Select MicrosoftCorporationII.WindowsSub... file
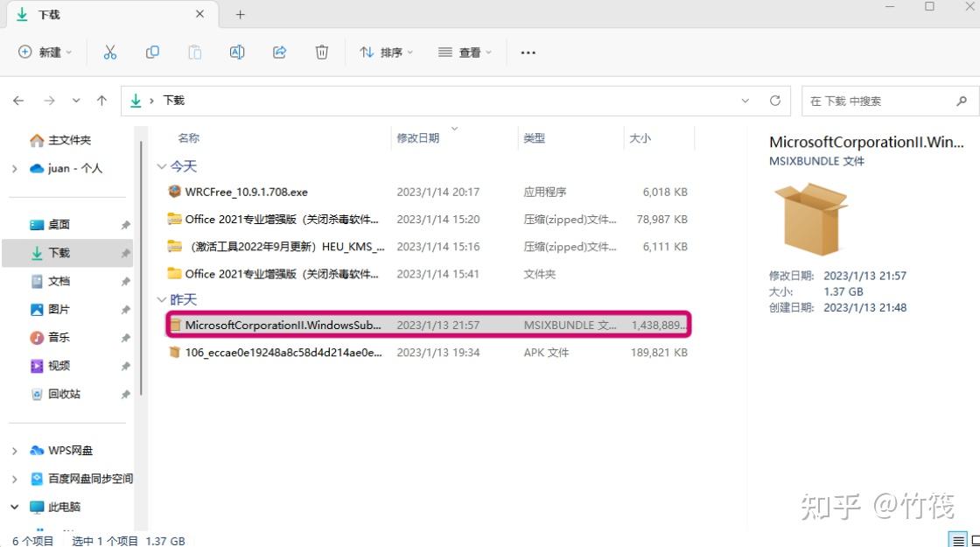Screen dimensions: 980x547 [428, 325]
